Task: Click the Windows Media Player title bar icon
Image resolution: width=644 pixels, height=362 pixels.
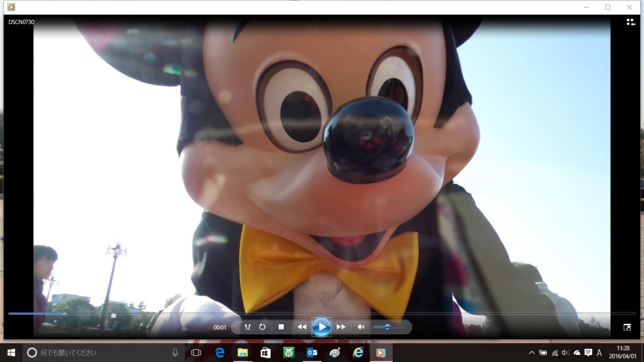Action: coord(11,7)
